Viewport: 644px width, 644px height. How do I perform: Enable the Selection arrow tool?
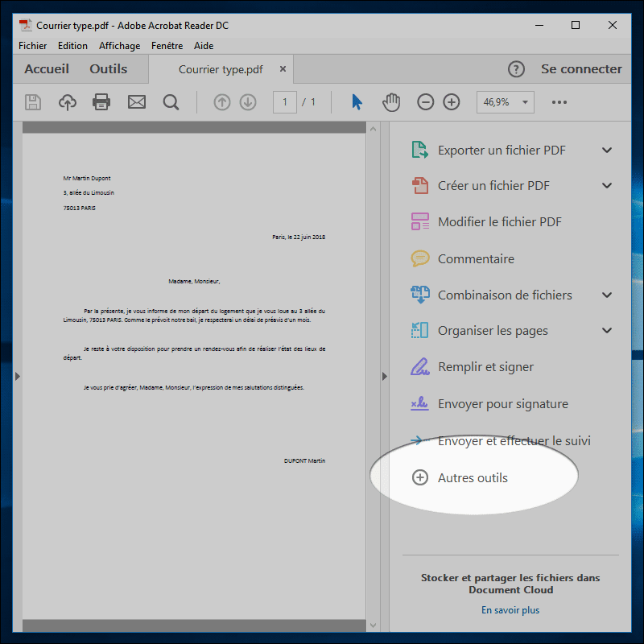[357, 102]
